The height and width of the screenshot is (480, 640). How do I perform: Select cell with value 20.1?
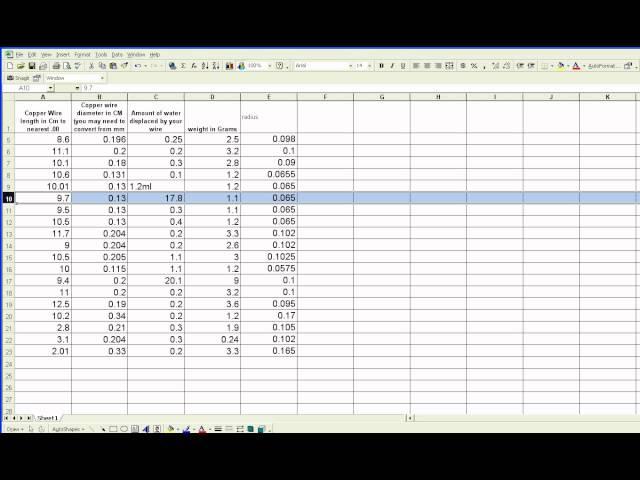coord(156,280)
